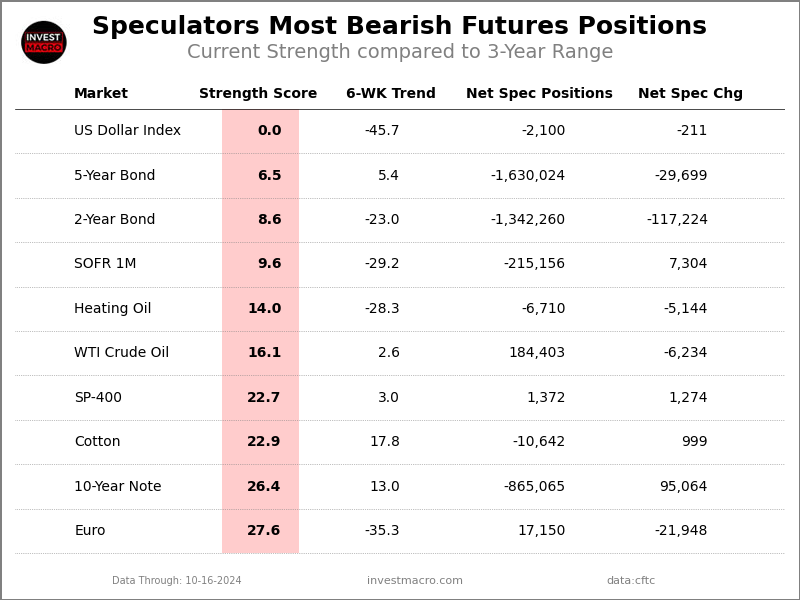The width and height of the screenshot is (800, 600).
Task: Select the US Dollar Index row label
Action: click(127, 131)
